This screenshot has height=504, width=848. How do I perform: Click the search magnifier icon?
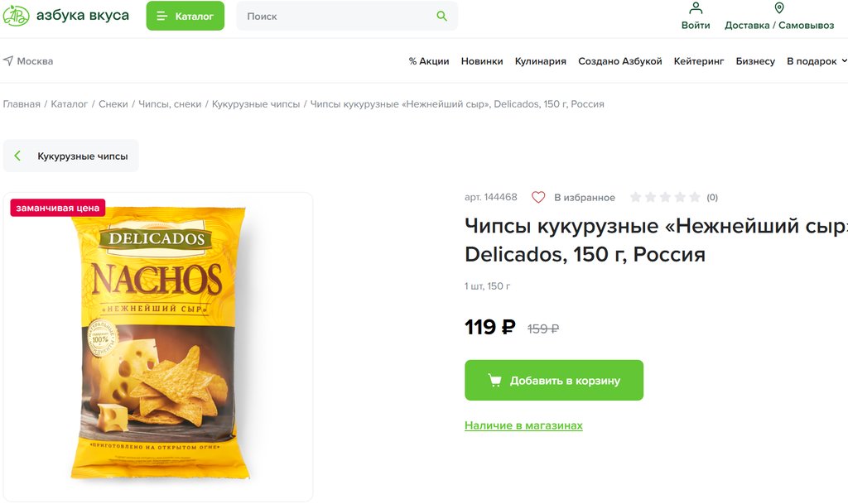(x=441, y=16)
